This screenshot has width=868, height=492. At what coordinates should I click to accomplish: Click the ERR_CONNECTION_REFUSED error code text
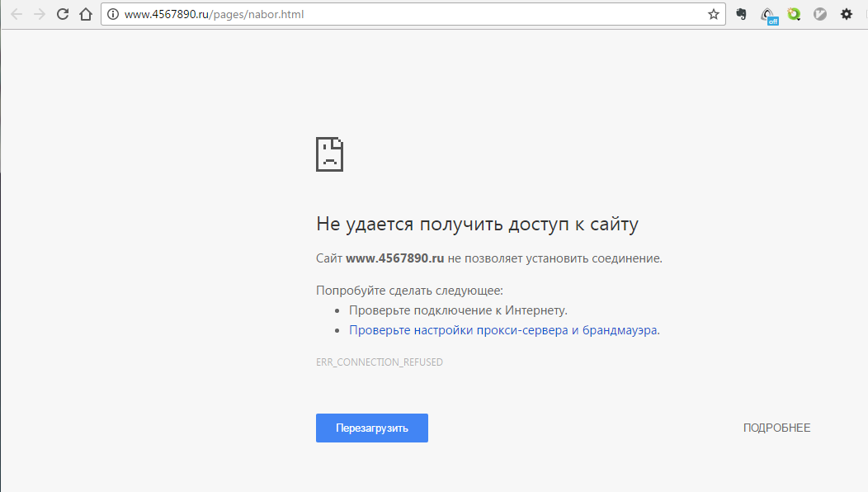[379, 362]
